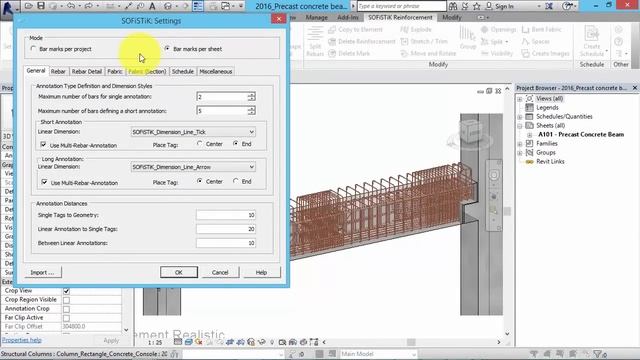Viewport: 640px width, 360px height.
Task: Select Bar marks per project radio button
Action: click(33, 49)
